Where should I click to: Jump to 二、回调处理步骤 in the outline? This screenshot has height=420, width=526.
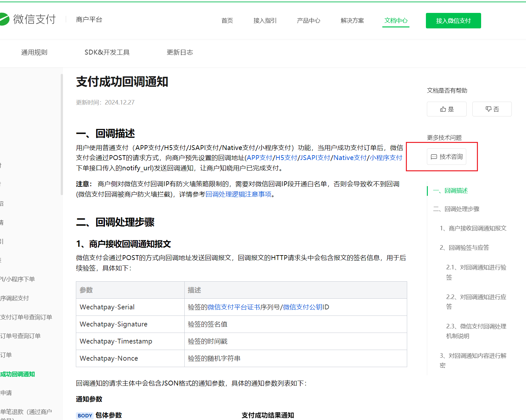click(456, 209)
